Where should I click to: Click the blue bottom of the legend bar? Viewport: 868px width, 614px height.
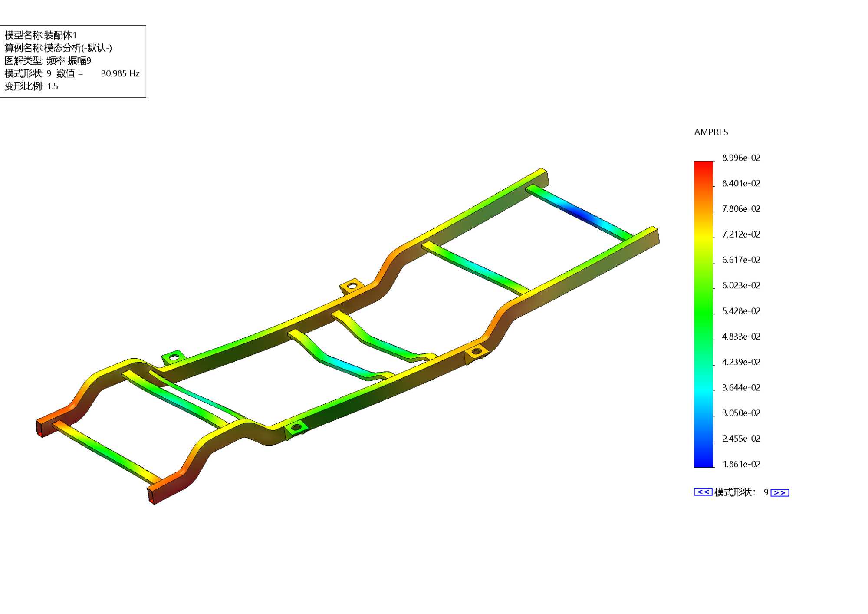(704, 462)
